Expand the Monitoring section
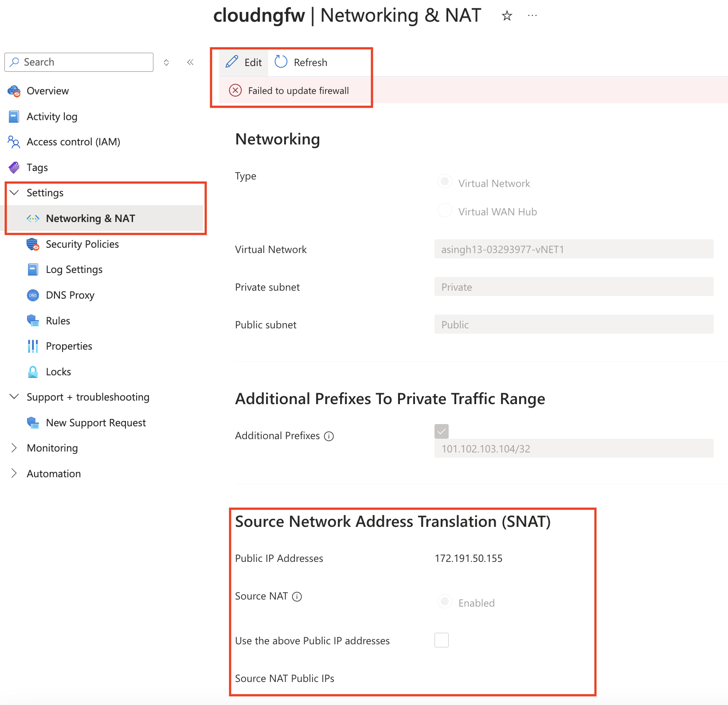Image resolution: width=728 pixels, height=705 pixels. (14, 448)
